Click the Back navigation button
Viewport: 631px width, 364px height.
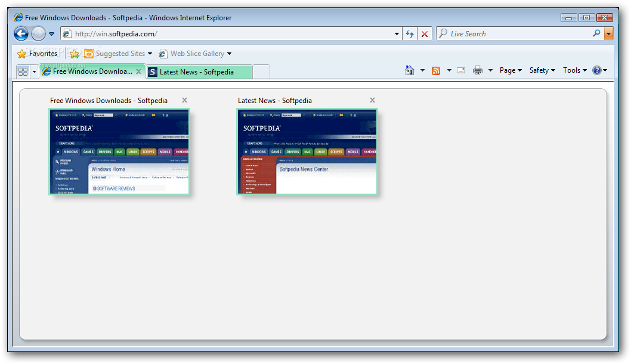(x=21, y=34)
